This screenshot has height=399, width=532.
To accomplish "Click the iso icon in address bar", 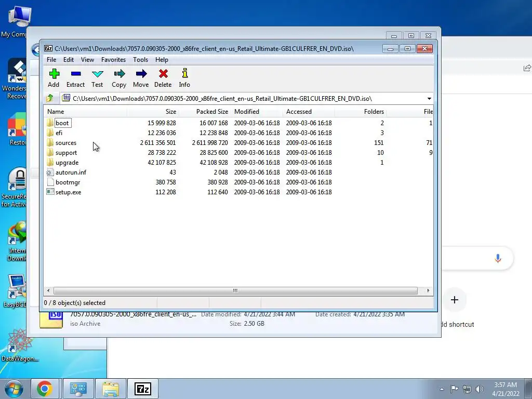I will pos(66,98).
